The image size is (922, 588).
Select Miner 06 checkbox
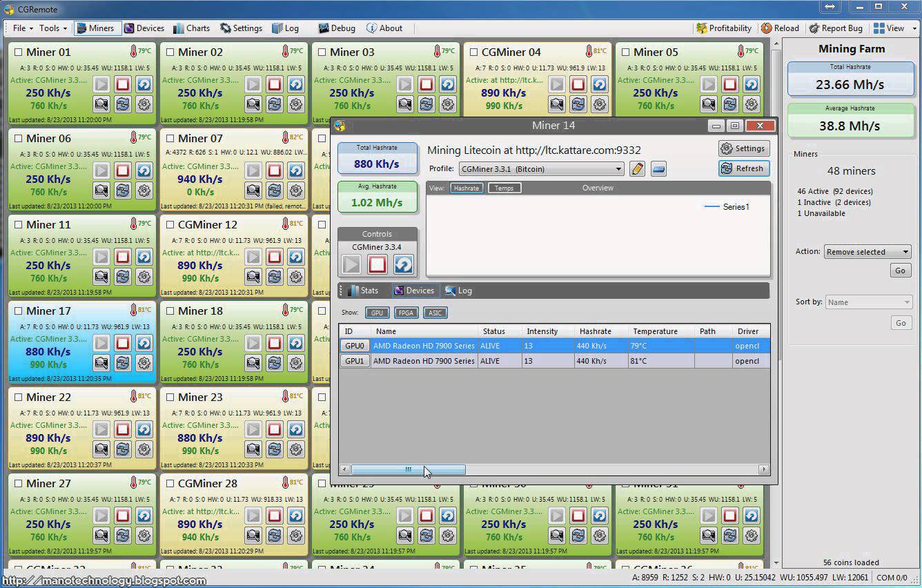point(19,139)
